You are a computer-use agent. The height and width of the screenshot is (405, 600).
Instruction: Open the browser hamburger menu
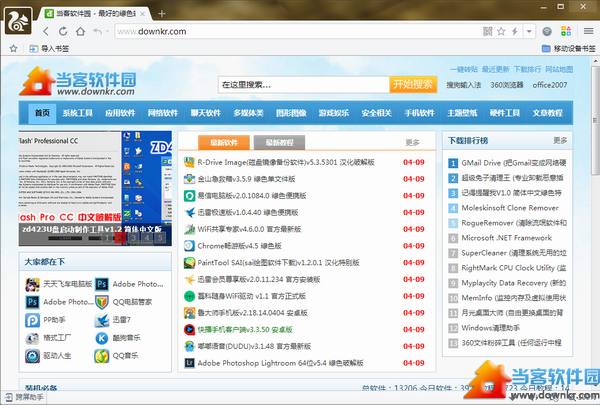pos(589,31)
